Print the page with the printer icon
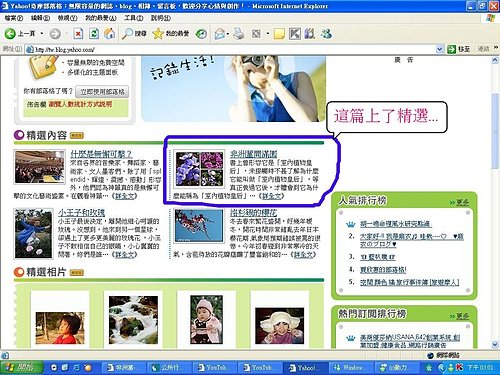Image resolution: width=500 pixels, height=375 pixels. pyautogui.click(x=239, y=34)
